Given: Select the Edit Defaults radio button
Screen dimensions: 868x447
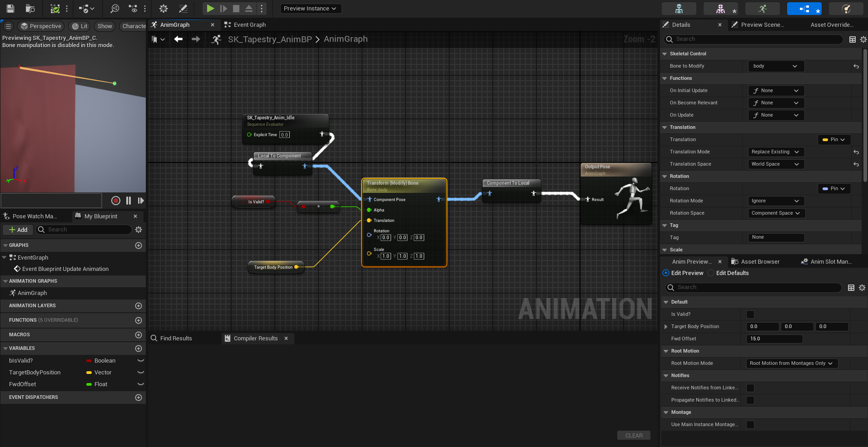Looking at the screenshot, I should tap(711, 273).
